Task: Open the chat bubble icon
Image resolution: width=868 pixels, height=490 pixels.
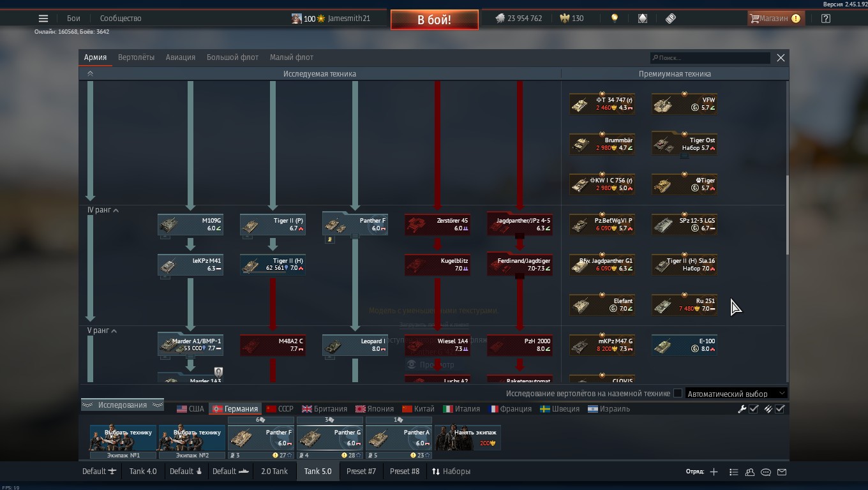Action: (766, 472)
